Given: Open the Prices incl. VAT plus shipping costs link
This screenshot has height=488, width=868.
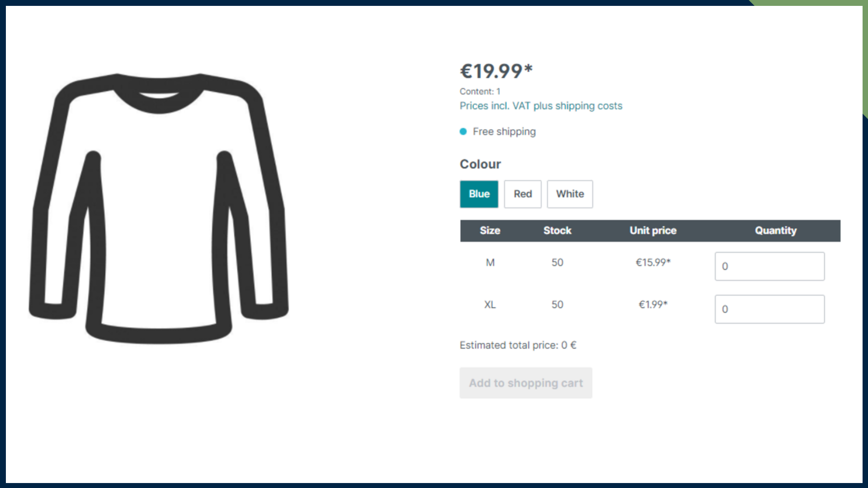Looking at the screenshot, I should tap(541, 106).
